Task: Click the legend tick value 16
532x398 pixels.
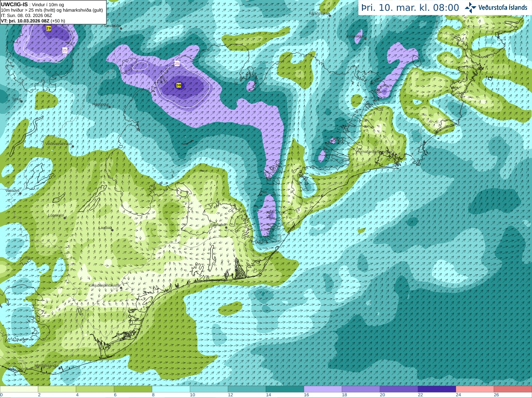Action: [x=306, y=395]
